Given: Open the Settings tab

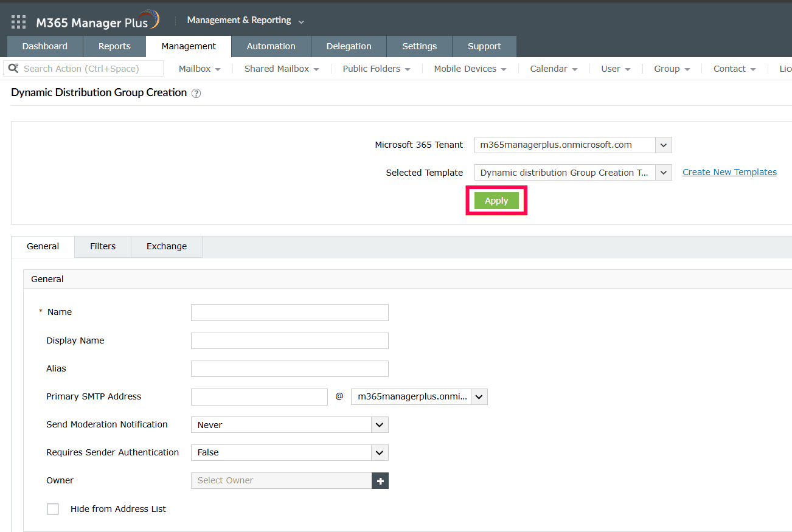Looking at the screenshot, I should (420, 46).
